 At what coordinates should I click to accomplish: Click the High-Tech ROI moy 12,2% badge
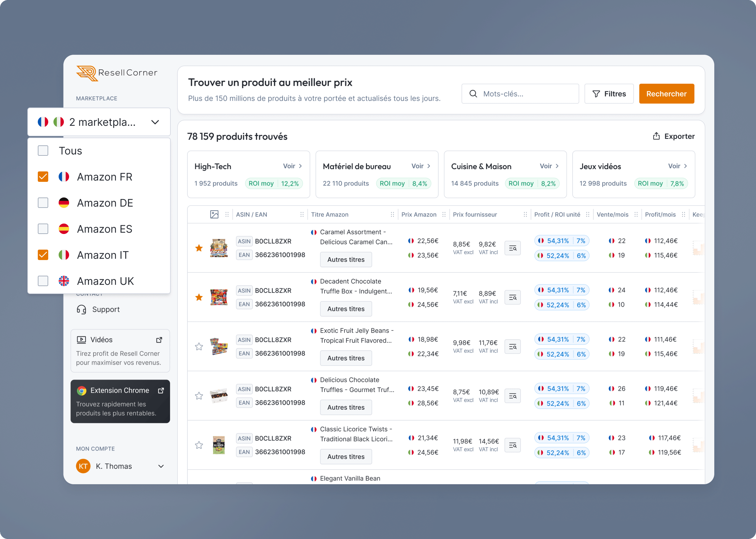pos(274,183)
